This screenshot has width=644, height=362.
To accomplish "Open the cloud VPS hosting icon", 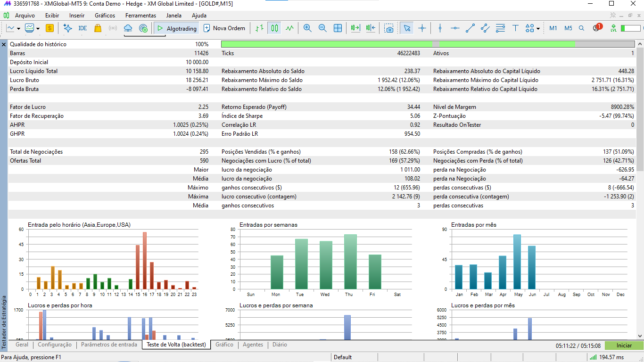I will tap(128, 28).
